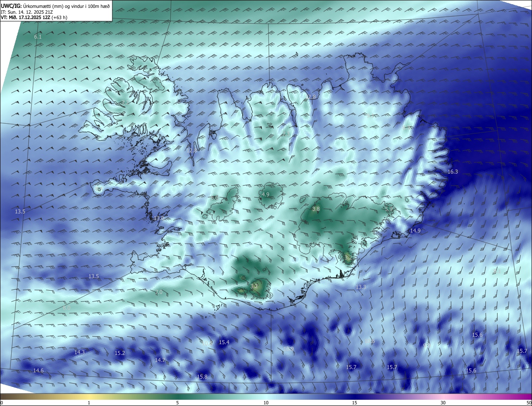Click the 3.8 value on the large glacier
Viewport: 532px width, 406px height.
point(316,209)
